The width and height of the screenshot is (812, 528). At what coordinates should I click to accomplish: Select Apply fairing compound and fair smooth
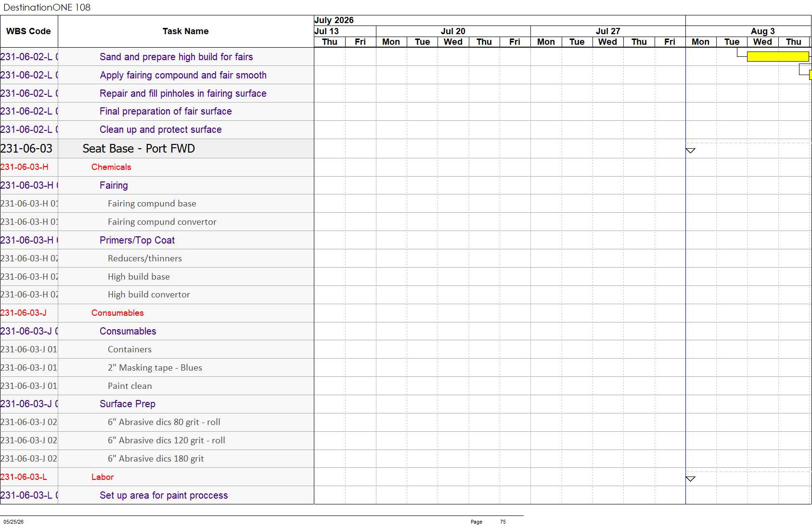[183, 75]
